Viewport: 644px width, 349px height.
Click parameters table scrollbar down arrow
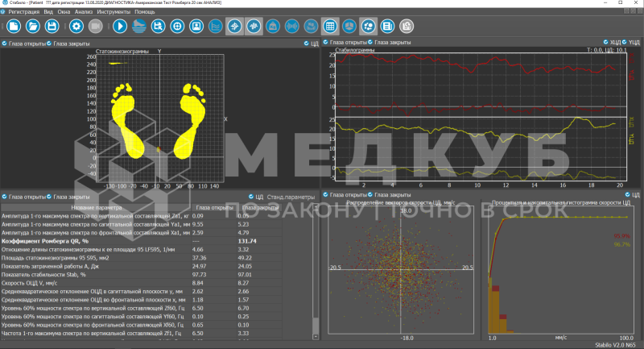(316, 336)
